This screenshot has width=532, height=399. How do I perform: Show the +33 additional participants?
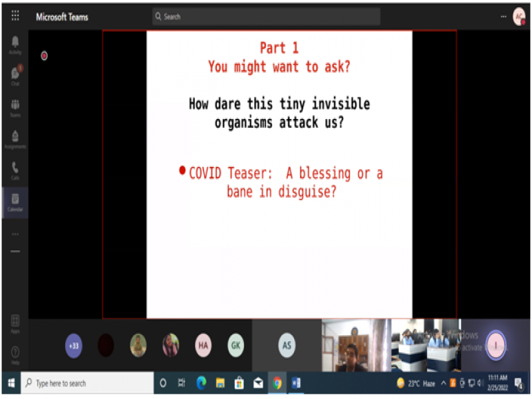[74, 345]
